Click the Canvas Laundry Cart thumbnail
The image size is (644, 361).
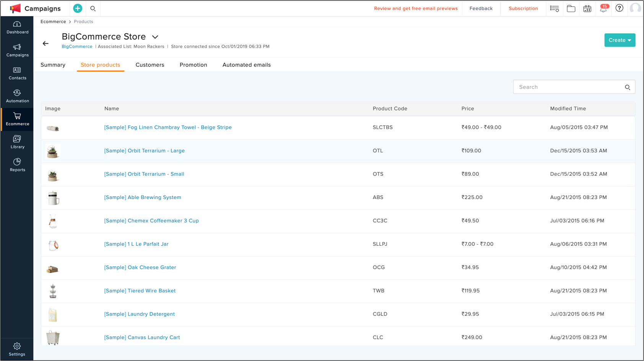pyautogui.click(x=53, y=338)
